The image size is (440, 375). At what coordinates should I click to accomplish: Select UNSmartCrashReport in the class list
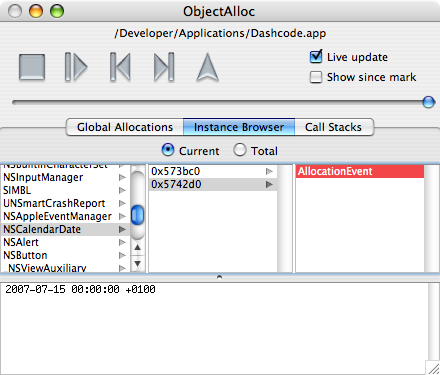65,203
